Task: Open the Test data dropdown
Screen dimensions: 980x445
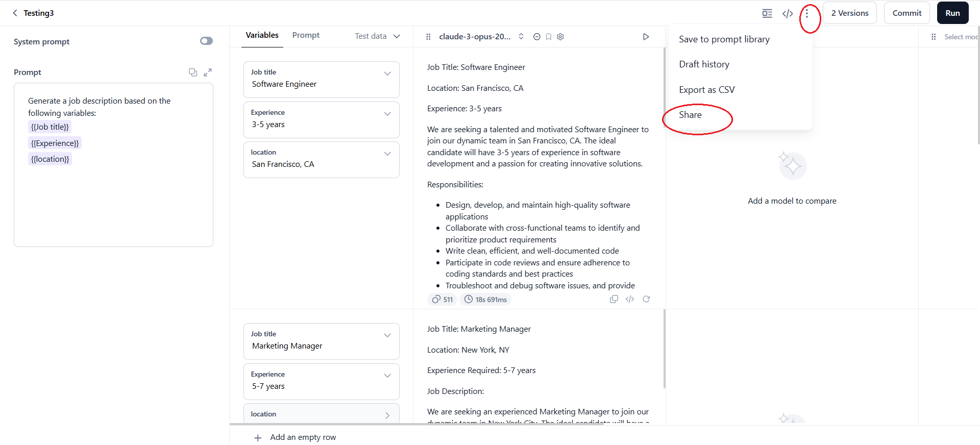Action: click(378, 36)
